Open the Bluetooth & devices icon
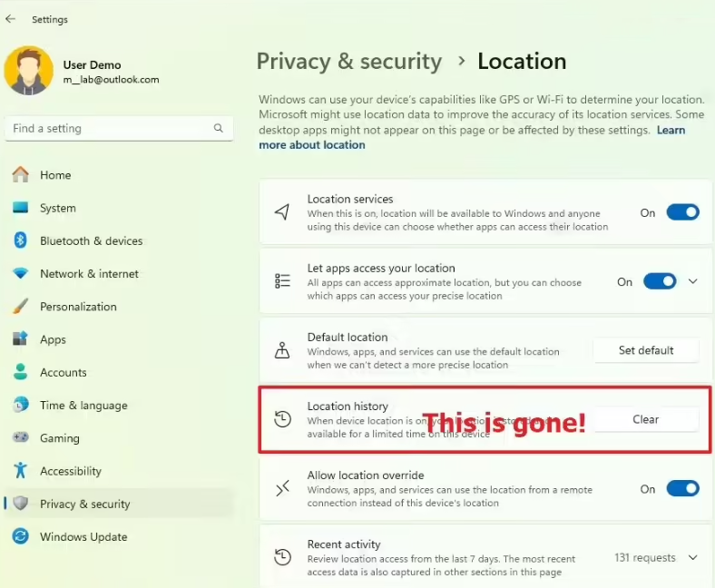715x588 pixels. [20, 240]
